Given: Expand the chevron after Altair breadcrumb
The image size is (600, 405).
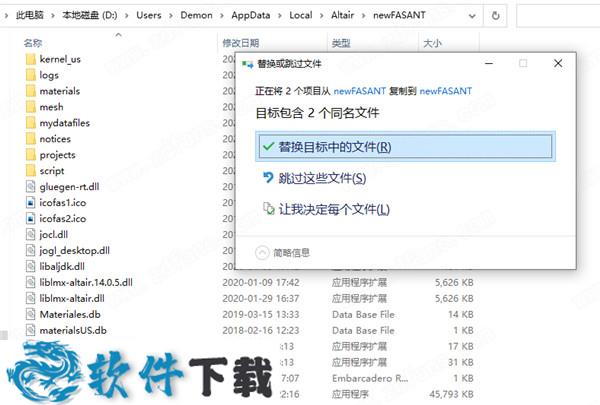Looking at the screenshot, I should [364, 16].
